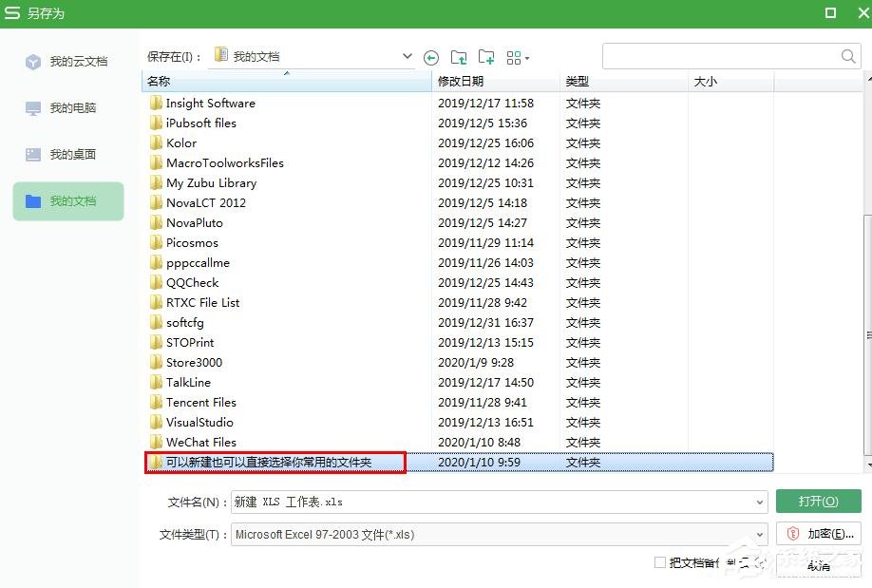Click the search magnifier icon

(847, 56)
